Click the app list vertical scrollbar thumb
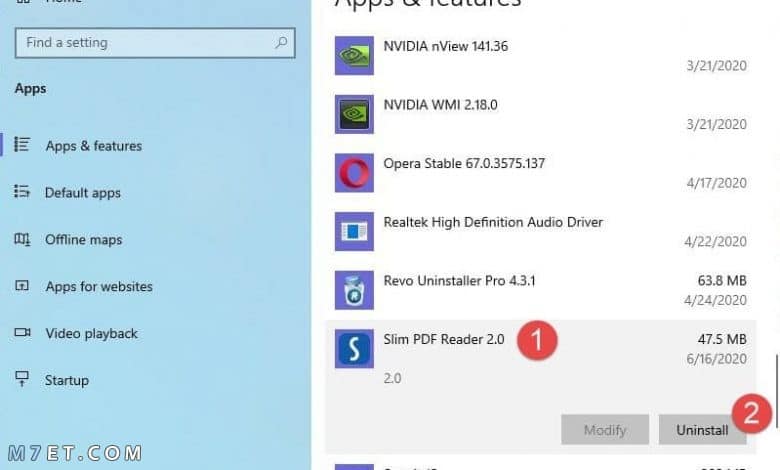Image resolution: width=780 pixels, height=470 pixels. coord(777,391)
